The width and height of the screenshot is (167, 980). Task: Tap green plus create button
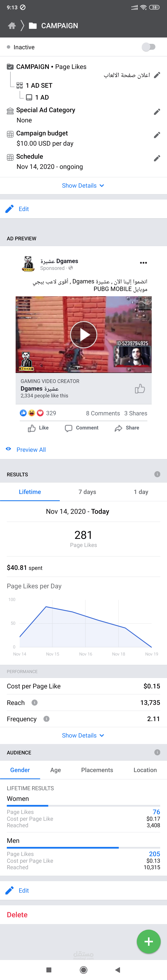[x=148, y=941]
